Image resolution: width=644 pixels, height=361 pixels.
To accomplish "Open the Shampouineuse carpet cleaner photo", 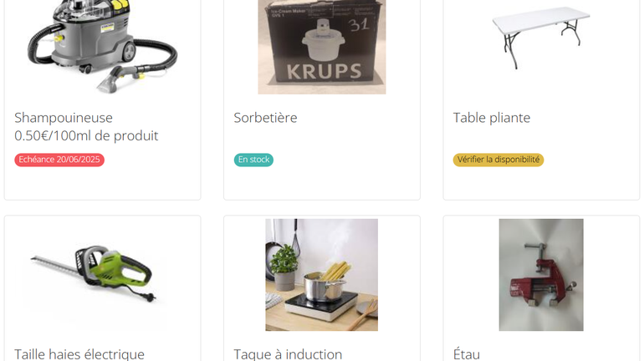I will (x=103, y=47).
